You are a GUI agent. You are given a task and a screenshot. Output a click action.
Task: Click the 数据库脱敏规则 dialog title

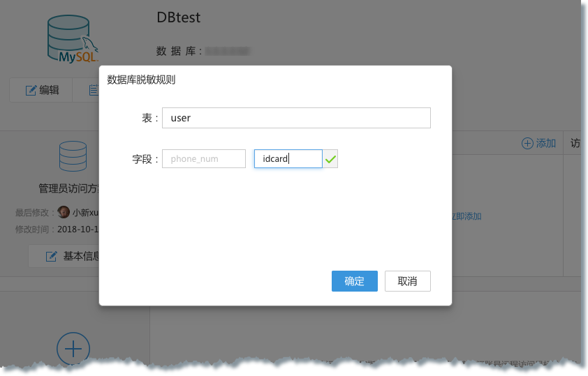141,80
